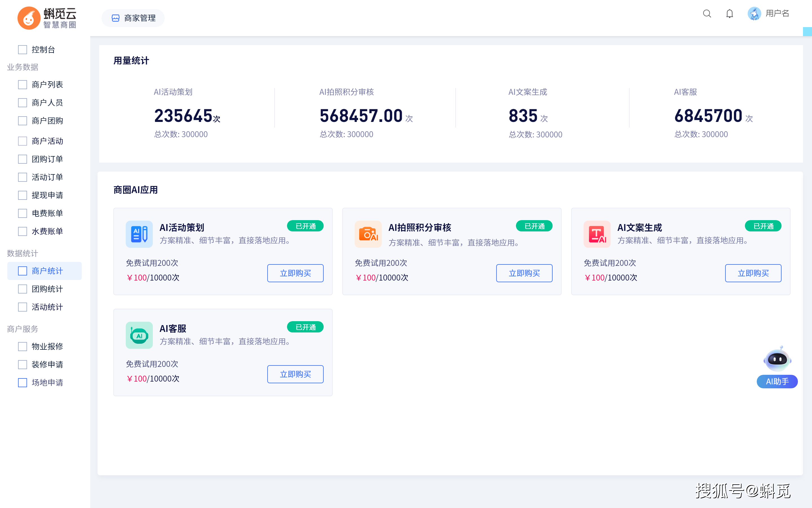Click the 用户名 label
Image resolution: width=812 pixels, height=508 pixels.
click(777, 14)
